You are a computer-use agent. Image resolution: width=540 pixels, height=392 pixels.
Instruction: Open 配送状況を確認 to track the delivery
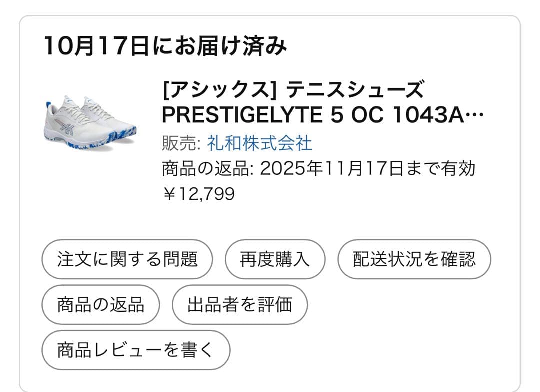click(414, 259)
